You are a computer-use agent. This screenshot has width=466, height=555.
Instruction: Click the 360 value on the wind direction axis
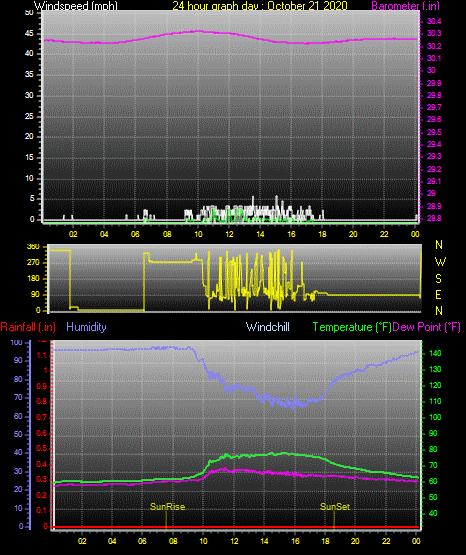(34, 247)
